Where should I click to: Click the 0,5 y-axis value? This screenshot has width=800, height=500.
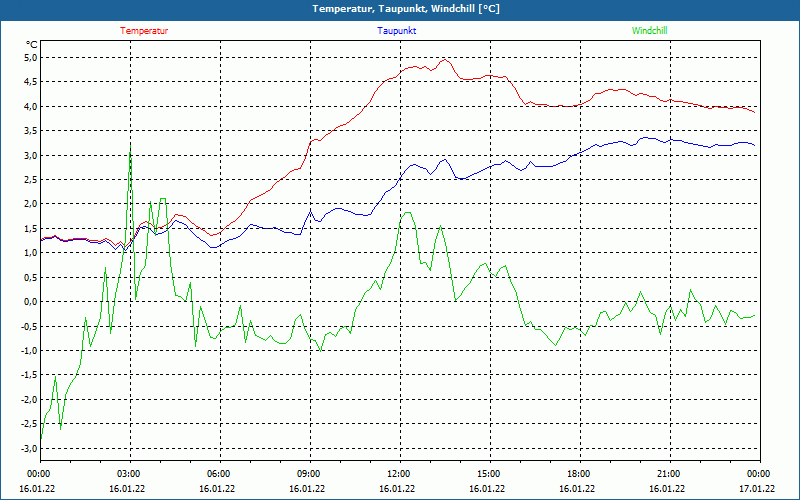(x=32, y=278)
